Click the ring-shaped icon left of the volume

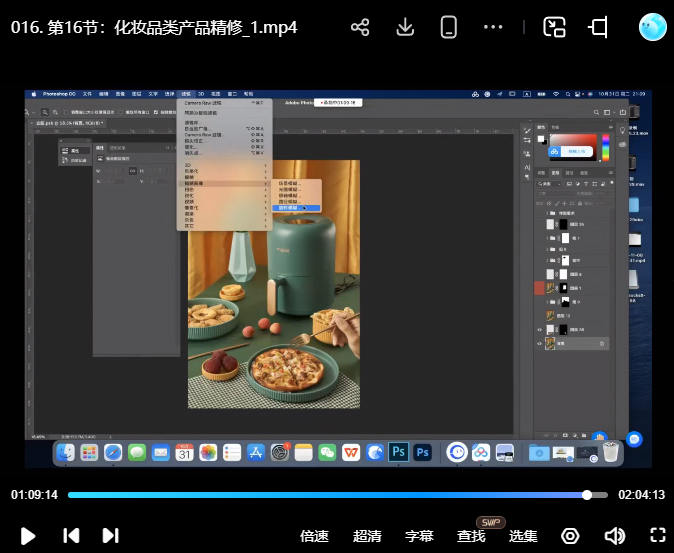tap(571, 536)
